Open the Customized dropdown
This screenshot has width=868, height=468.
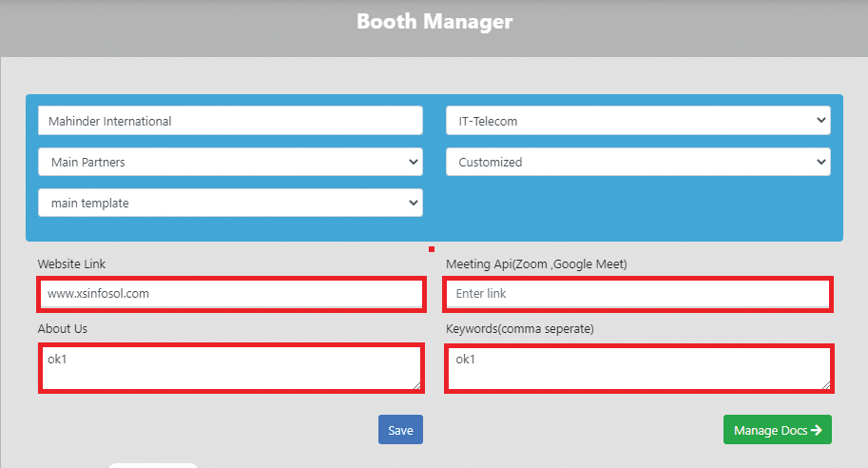click(x=638, y=162)
